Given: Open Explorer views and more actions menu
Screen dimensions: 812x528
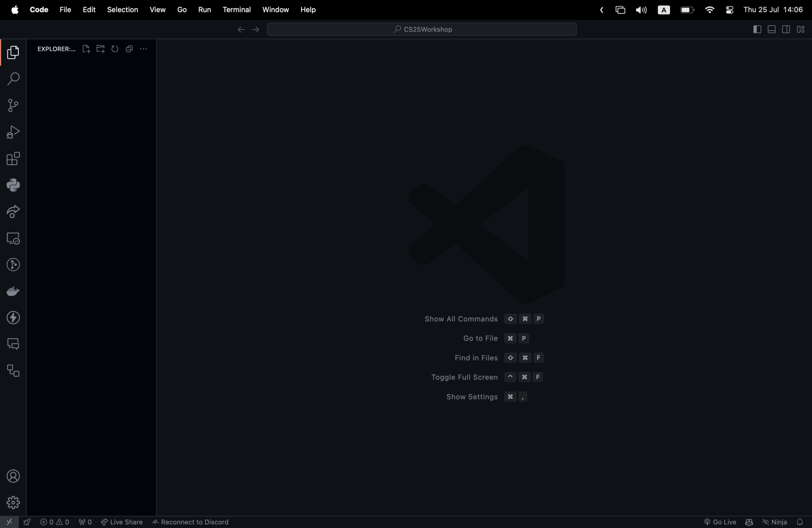Looking at the screenshot, I should [144, 49].
